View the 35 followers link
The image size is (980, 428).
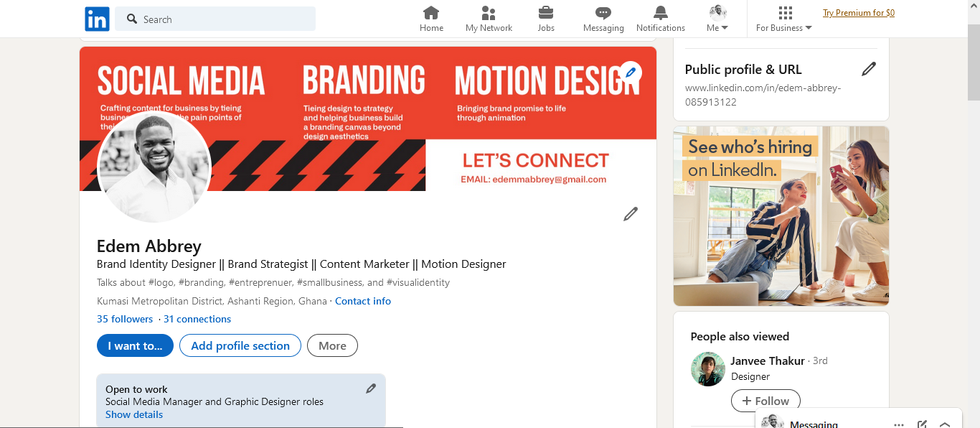(125, 319)
